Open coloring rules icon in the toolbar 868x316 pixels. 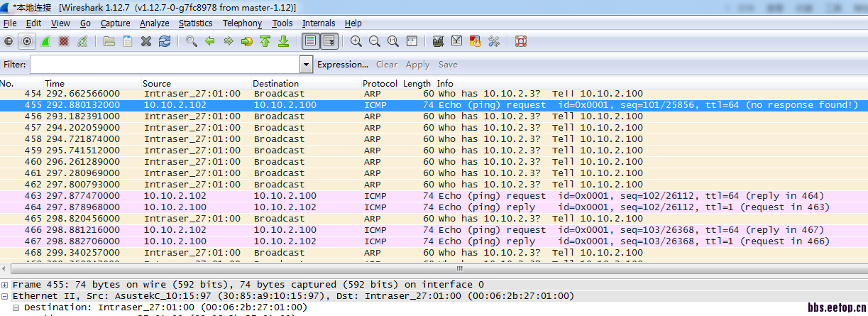pyautogui.click(x=476, y=41)
